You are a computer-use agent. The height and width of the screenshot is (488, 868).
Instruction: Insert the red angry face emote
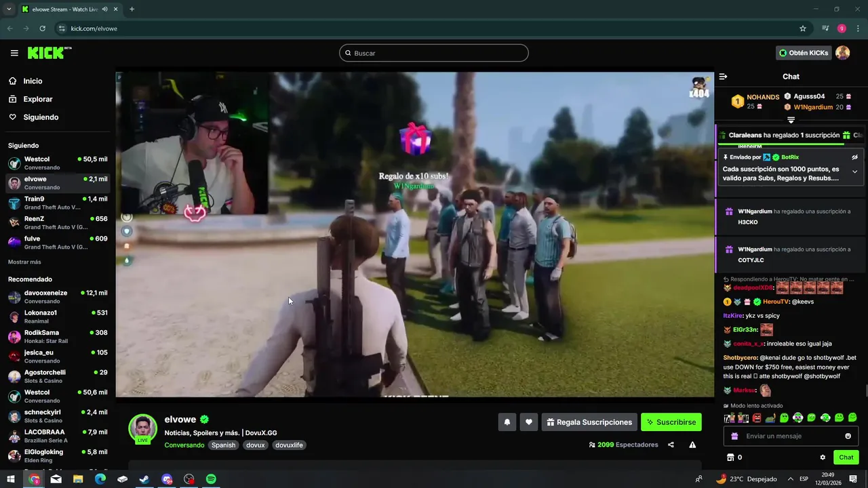[757, 418]
